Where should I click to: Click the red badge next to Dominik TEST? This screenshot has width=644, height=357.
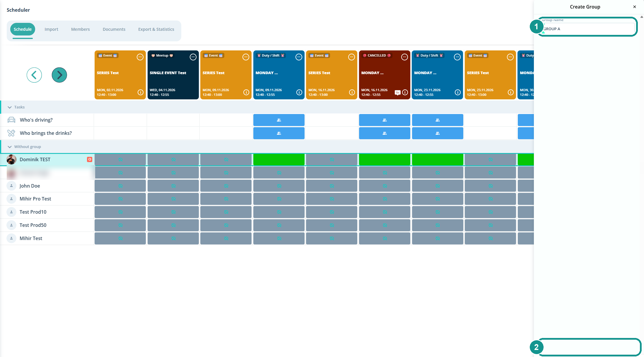(x=90, y=159)
